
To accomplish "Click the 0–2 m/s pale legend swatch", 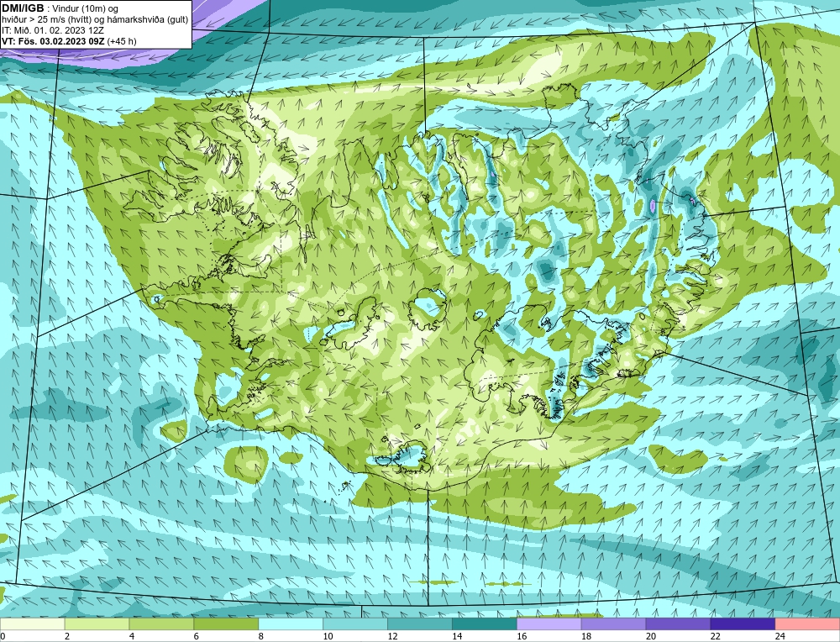I will tap(32, 624).
